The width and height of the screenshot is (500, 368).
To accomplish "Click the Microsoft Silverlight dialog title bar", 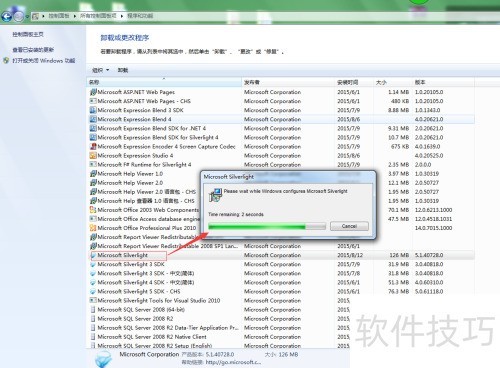I will click(288, 177).
